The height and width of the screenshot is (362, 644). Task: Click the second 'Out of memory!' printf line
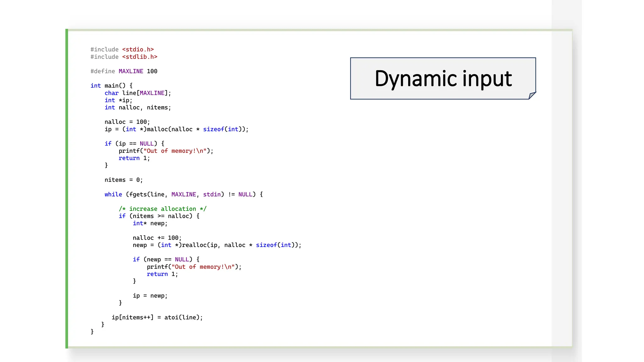[194, 267]
